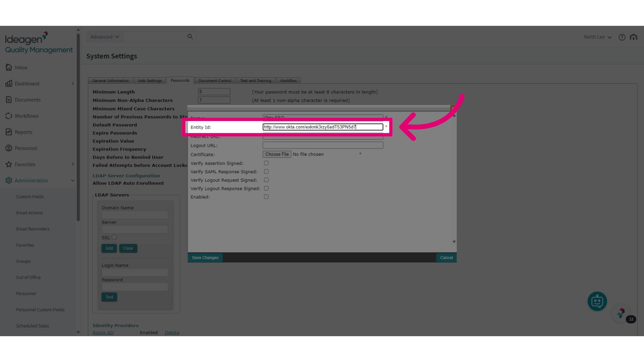The image size is (644, 362).
Task: Click the LDAP Test button
Action: pyautogui.click(x=109, y=297)
